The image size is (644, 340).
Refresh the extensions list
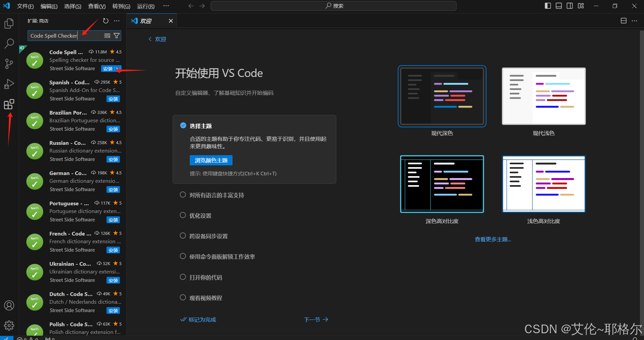[x=106, y=21]
